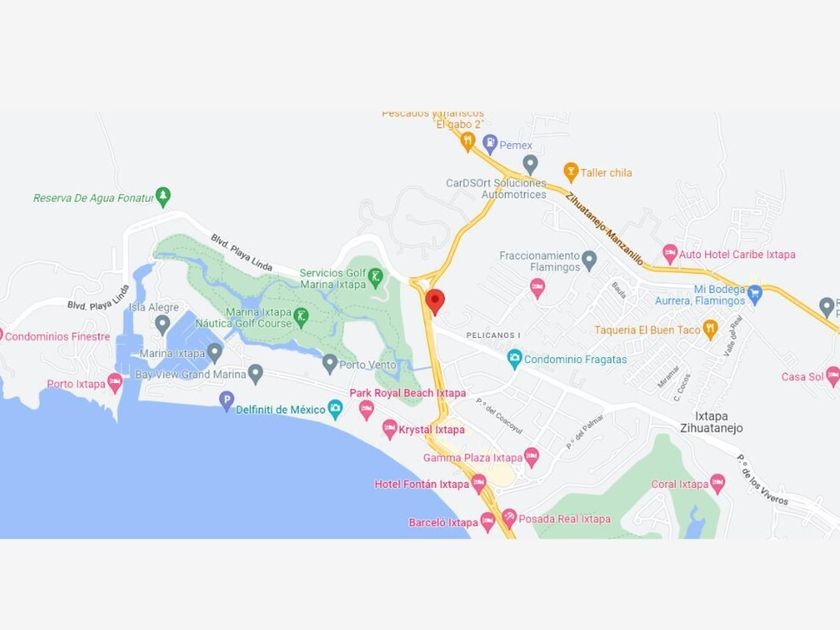Select the Gamma Plaza Ixtapa label
The image size is (840, 630).
(x=472, y=458)
